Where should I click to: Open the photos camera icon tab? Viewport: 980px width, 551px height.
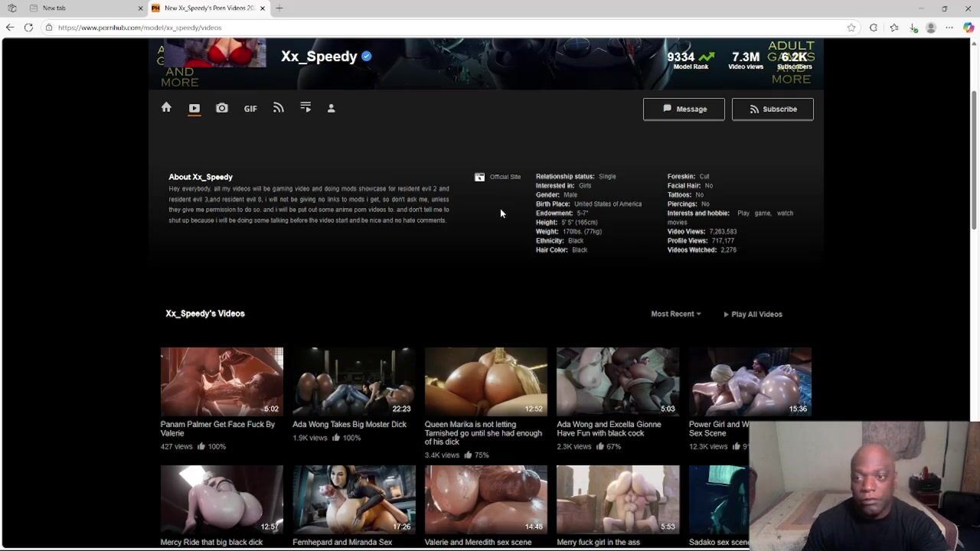222,109
